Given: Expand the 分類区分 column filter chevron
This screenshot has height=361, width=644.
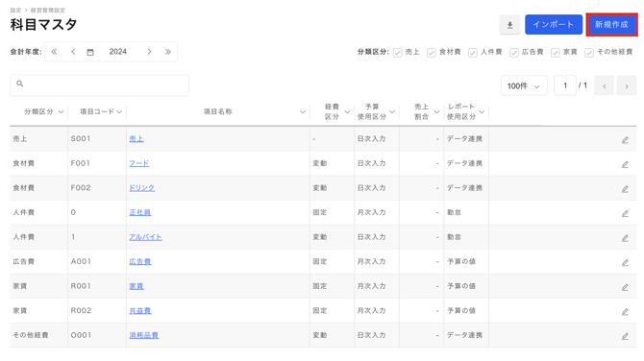Looking at the screenshot, I should point(61,112).
